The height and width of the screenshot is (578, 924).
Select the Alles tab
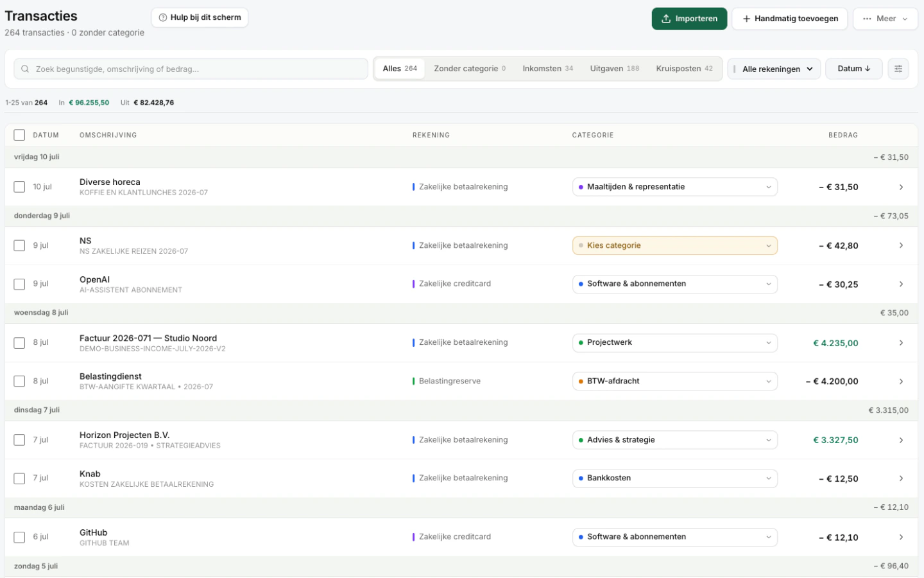tap(400, 69)
